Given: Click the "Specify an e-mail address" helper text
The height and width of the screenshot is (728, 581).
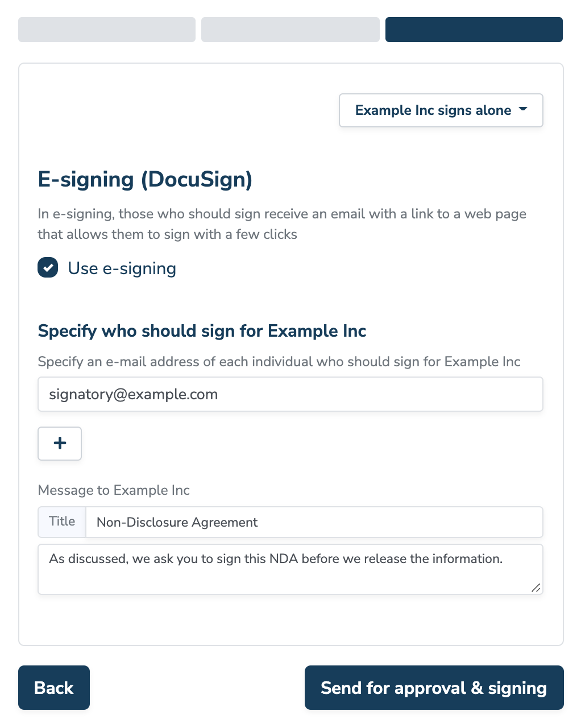Looking at the screenshot, I should click(x=279, y=362).
